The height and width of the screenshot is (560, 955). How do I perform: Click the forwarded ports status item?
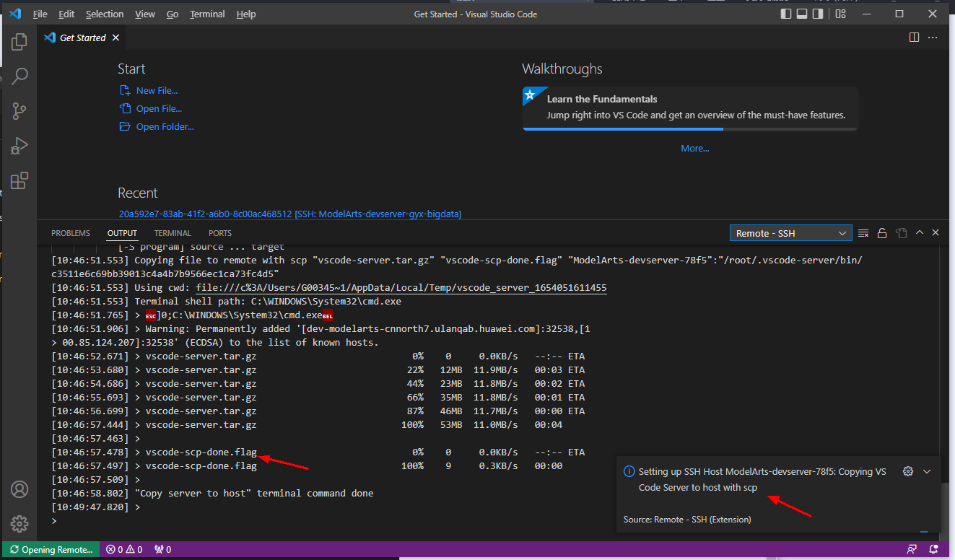coord(163,550)
